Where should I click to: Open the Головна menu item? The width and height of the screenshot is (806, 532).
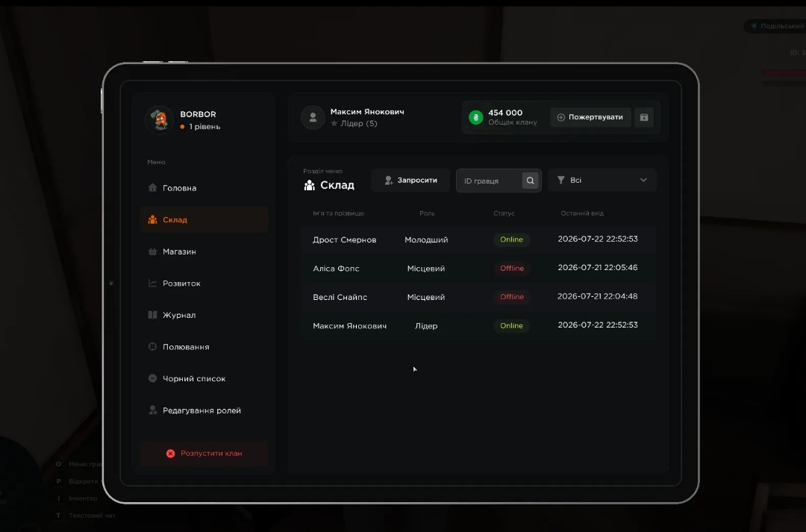click(204, 188)
